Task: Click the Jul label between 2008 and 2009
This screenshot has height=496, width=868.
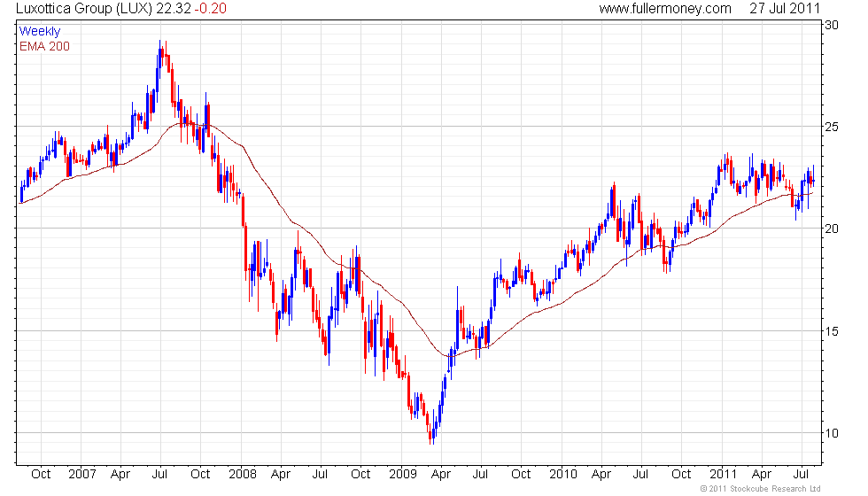Action: point(320,474)
